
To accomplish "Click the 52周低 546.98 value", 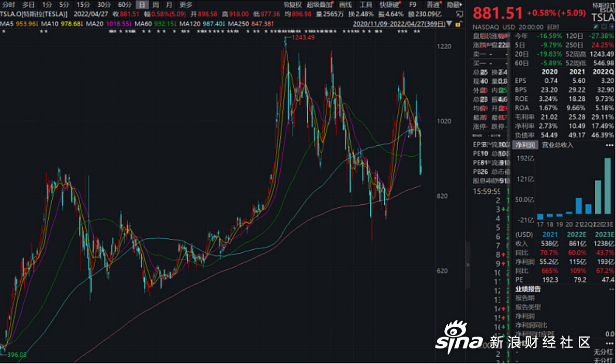I will [604, 63].
